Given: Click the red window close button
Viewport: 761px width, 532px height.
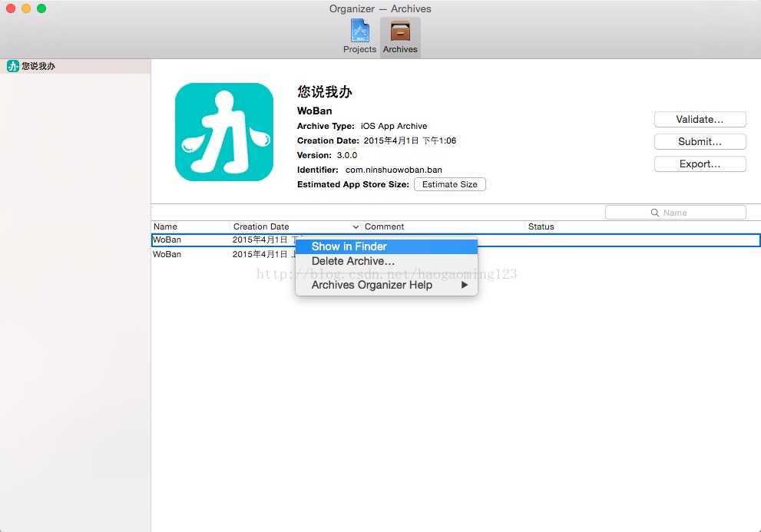Looking at the screenshot, I should click(x=11, y=8).
